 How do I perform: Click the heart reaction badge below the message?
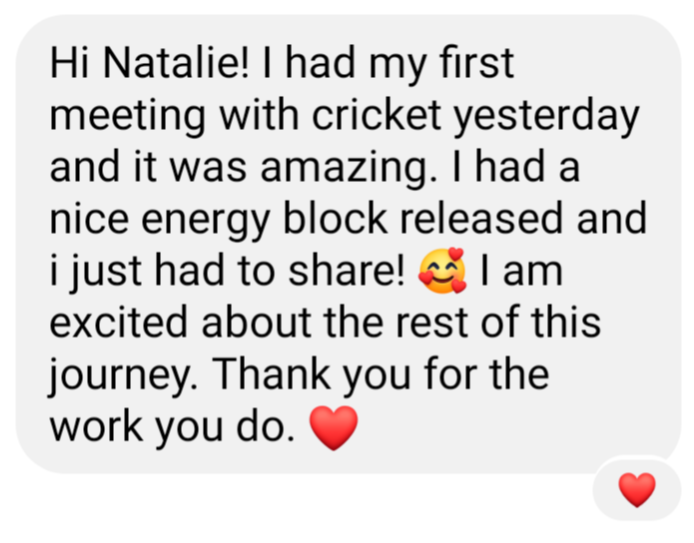click(x=636, y=489)
